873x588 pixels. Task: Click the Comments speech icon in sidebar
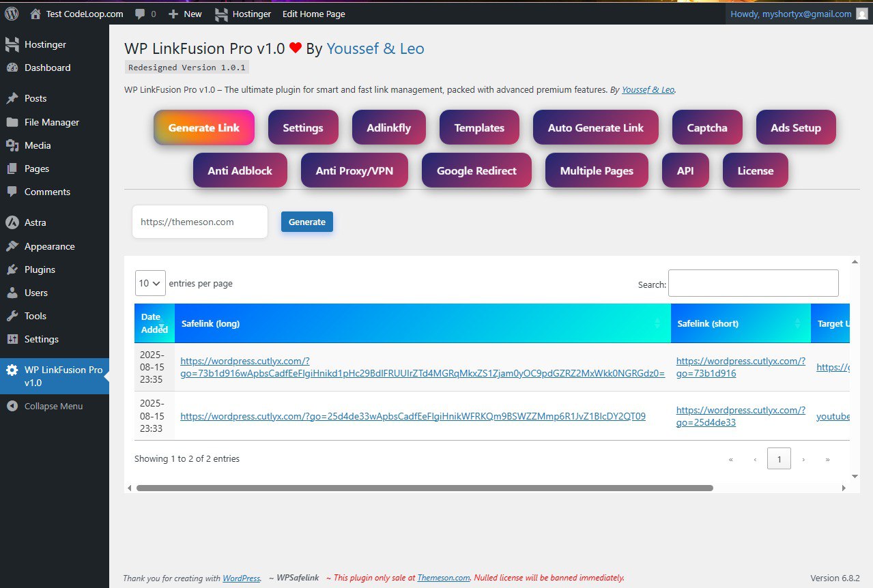click(12, 192)
